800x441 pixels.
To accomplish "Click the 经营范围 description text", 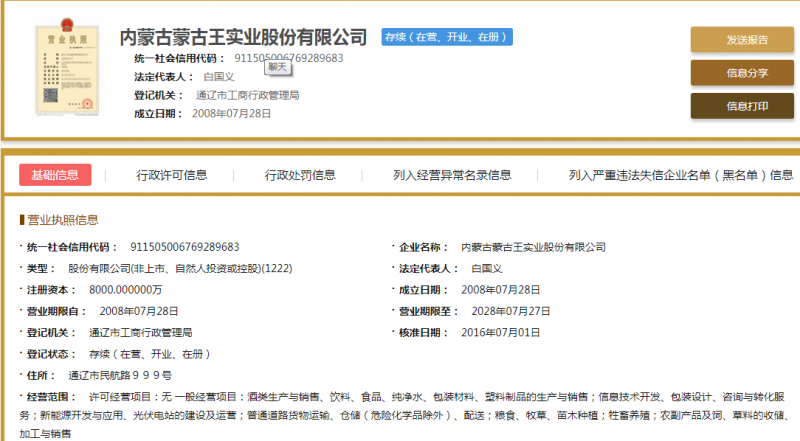I will pyautogui.click(x=403, y=415).
